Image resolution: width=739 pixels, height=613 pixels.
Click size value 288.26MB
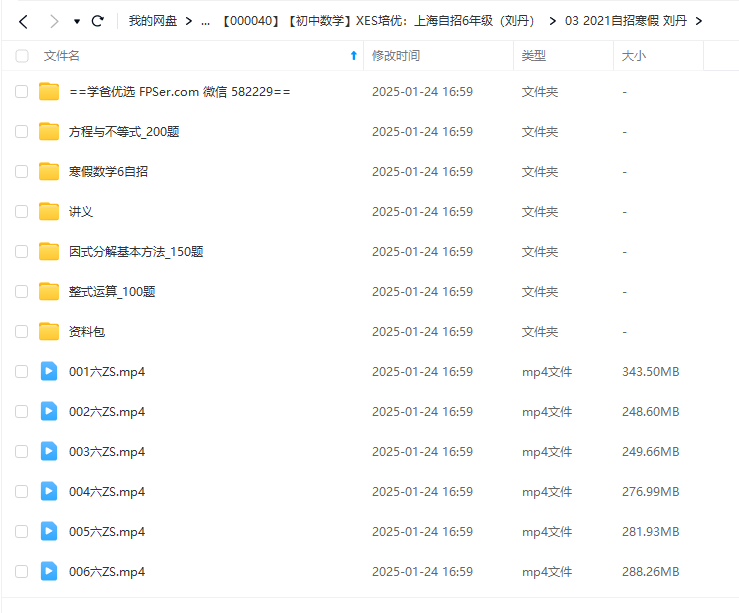click(650, 572)
